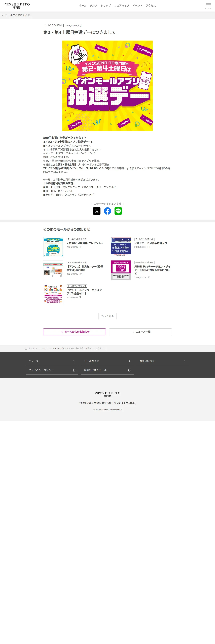The image size is (215, 644).
Task: Click the © AEON SENRITO SENMONKAN copyright text
Action: [x=107, y=409]
